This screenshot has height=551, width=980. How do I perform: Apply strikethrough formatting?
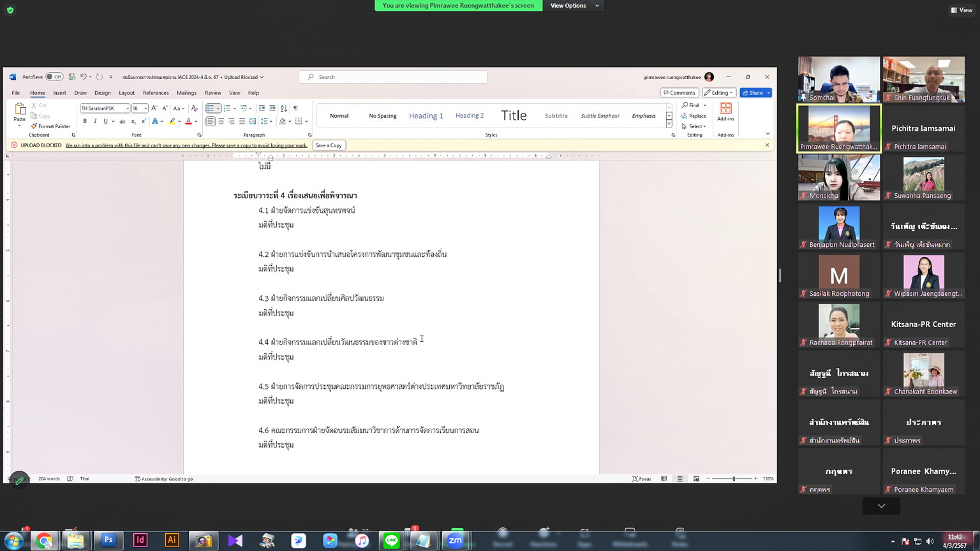pos(122,121)
